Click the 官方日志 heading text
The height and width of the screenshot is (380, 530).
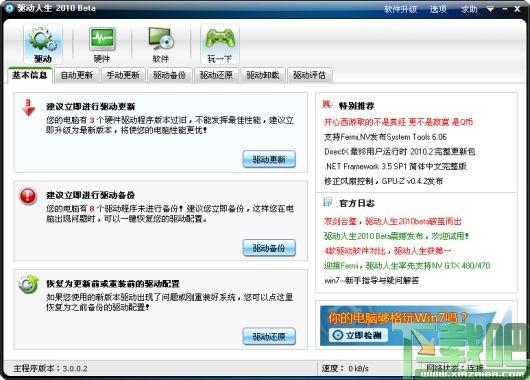(356, 203)
